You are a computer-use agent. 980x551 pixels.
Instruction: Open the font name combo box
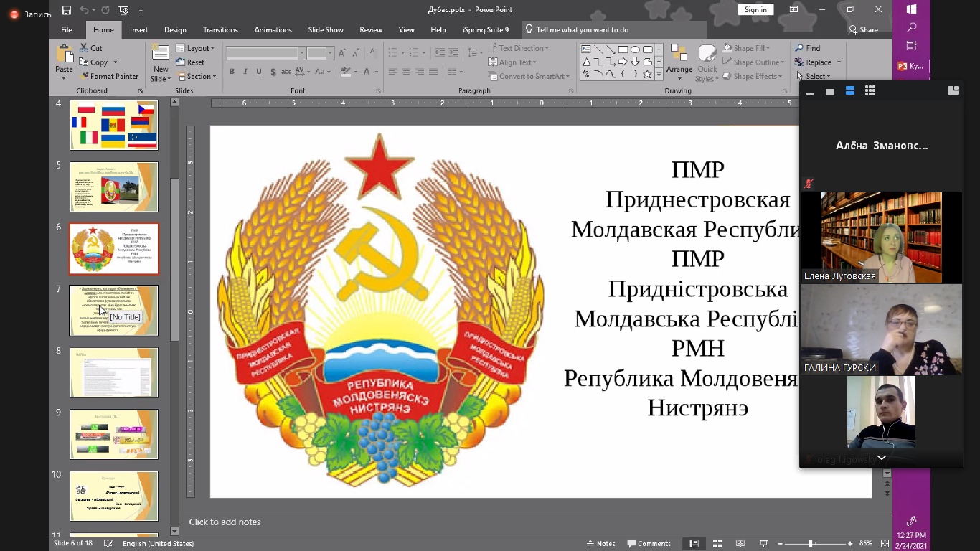[x=265, y=53]
